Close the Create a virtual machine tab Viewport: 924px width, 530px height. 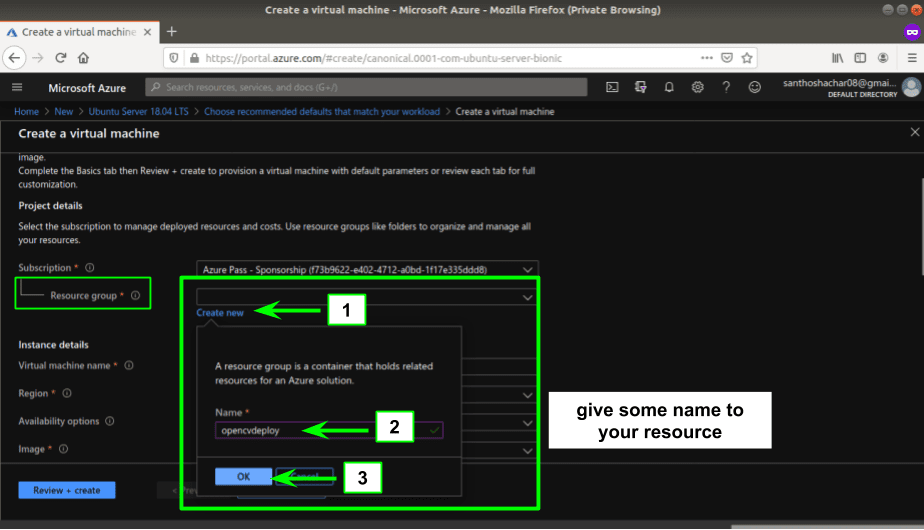pos(147,32)
